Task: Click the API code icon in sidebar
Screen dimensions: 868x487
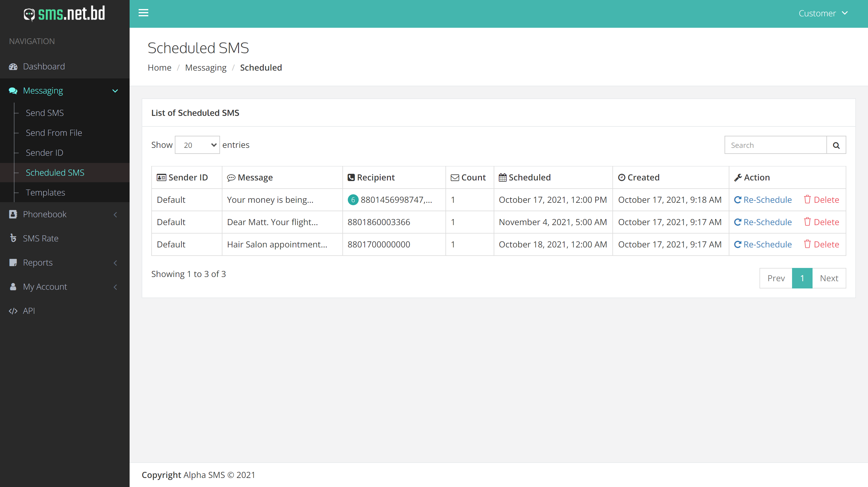Action: tap(13, 310)
